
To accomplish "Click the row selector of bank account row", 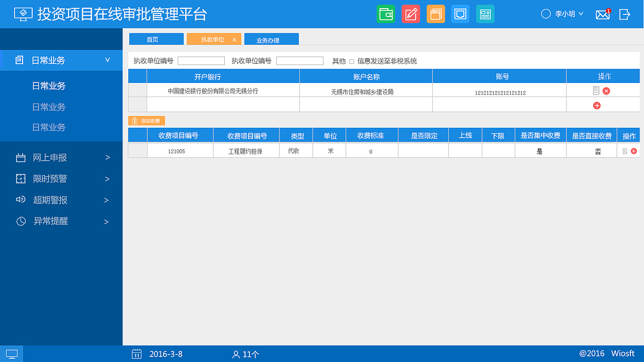I will tap(137, 90).
